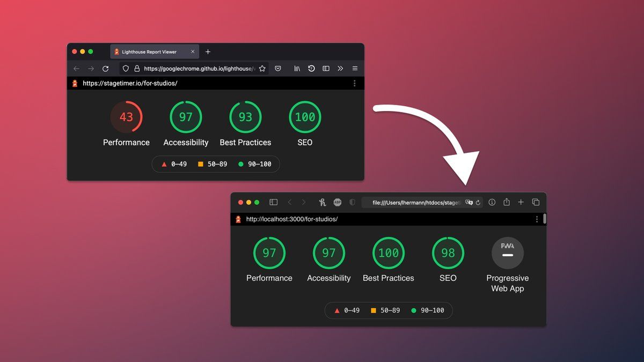Reload the page in the Firefox window

tap(105, 69)
